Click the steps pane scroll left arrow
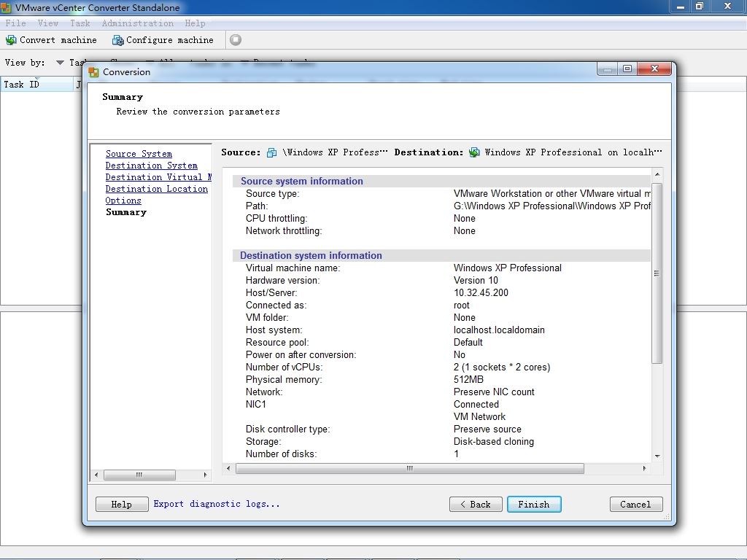 [x=96, y=475]
